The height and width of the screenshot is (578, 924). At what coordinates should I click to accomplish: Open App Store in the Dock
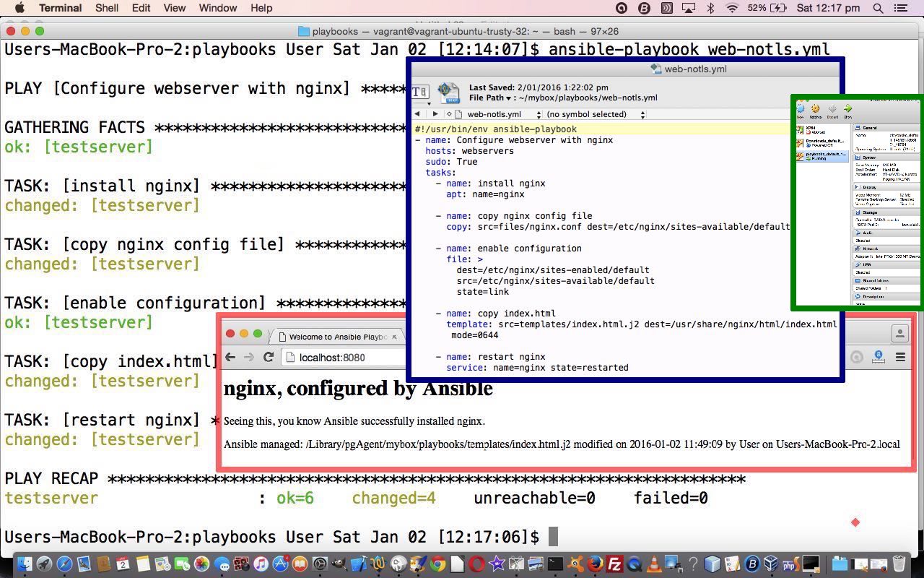click(280, 564)
